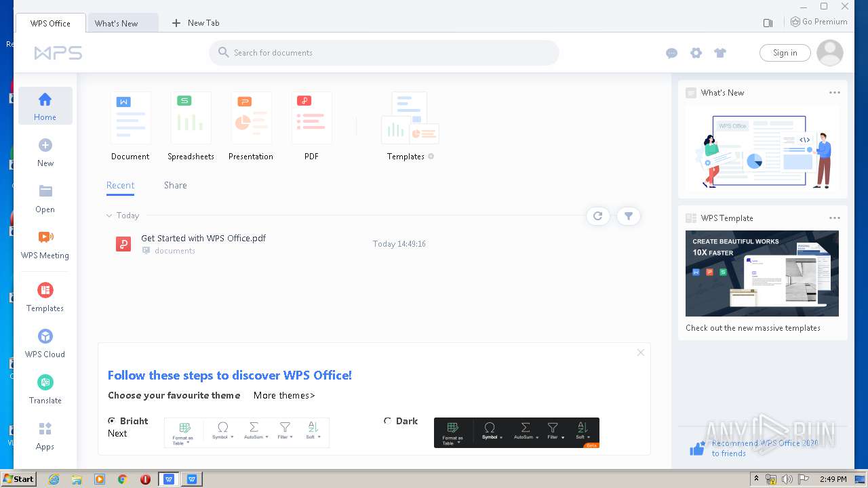Create a new Spreadsheets file
Image resolution: width=868 pixels, height=488 pixels.
[x=191, y=126]
